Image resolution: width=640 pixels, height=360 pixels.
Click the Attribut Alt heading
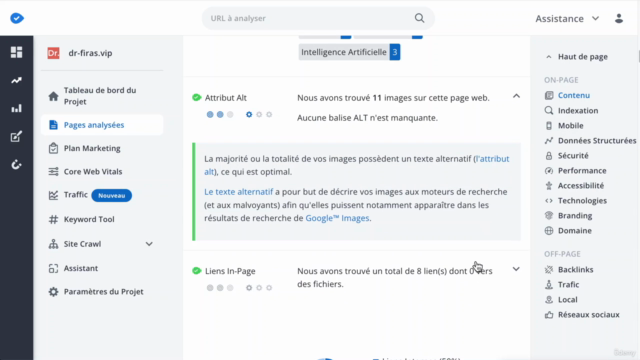tap(226, 98)
